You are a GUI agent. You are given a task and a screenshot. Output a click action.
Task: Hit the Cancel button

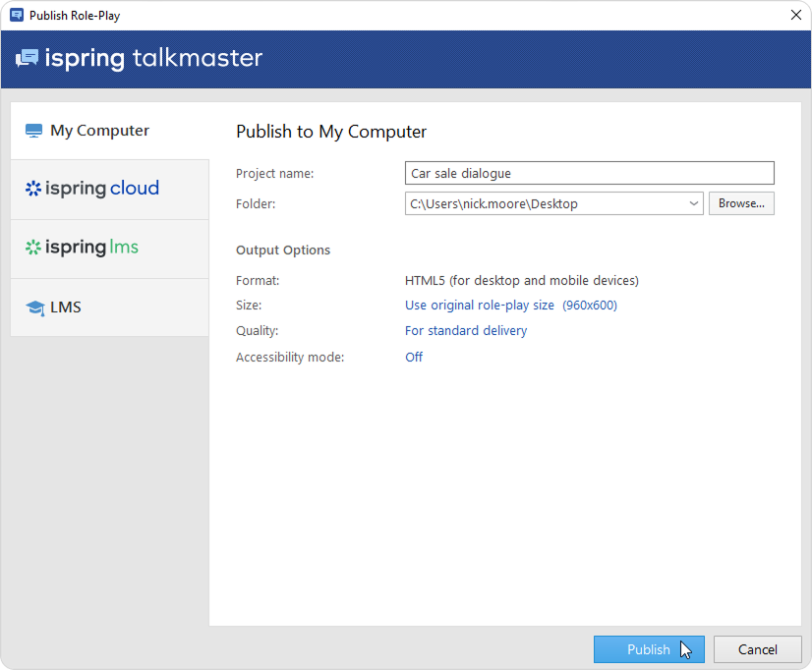[757, 649]
